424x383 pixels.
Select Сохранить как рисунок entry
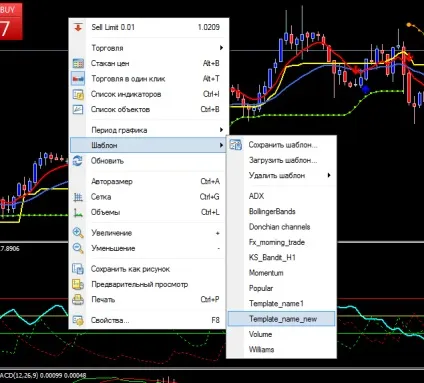tap(149, 269)
